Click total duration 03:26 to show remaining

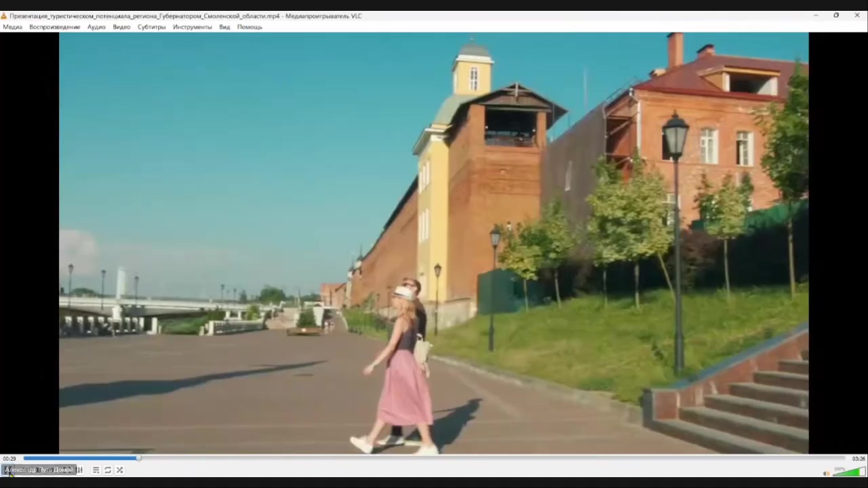click(x=859, y=459)
